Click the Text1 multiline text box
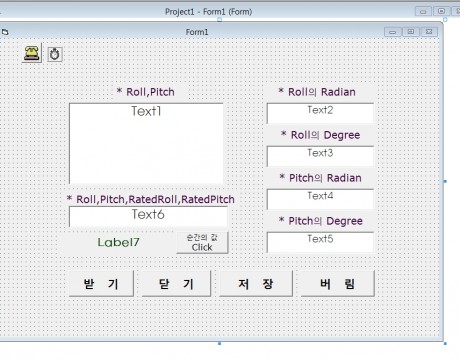The width and height of the screenshot is (460, 360). coord(146,143)
